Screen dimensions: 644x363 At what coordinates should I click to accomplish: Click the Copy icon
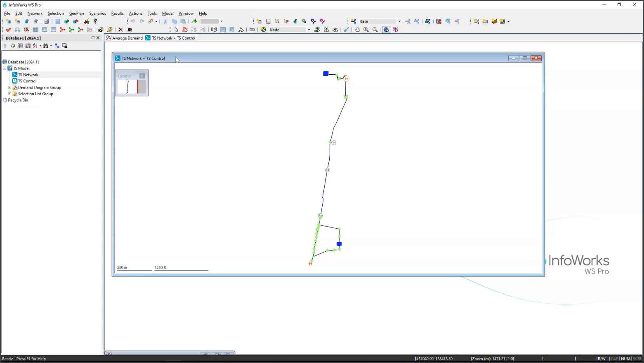point(174,21)
